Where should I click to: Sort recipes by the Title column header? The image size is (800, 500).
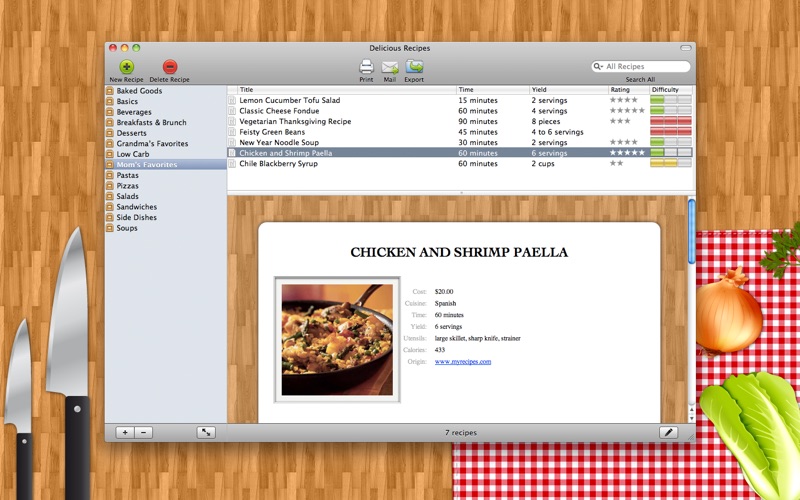[x=345, y=90]
